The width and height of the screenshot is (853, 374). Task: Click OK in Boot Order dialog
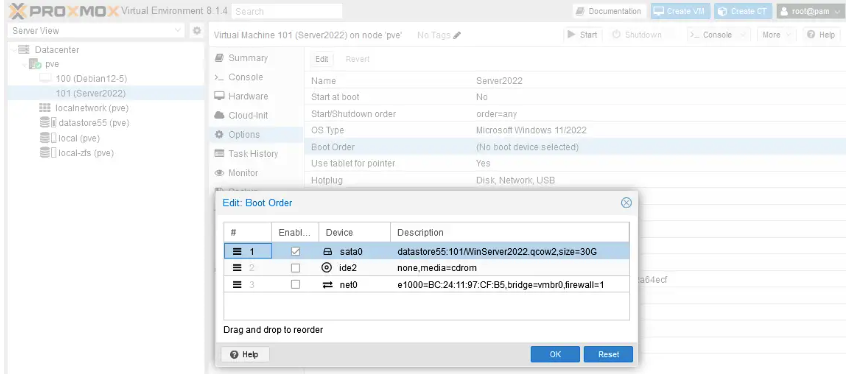[555, 354]
